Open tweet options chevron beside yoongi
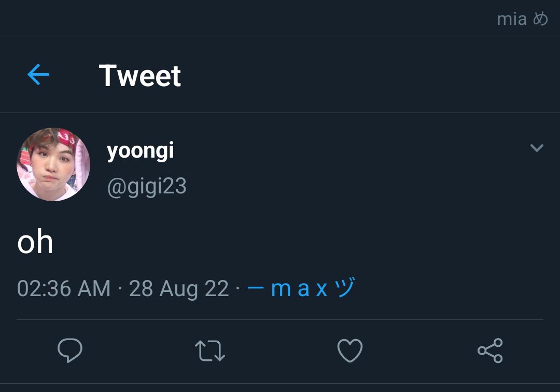The height and width of the screenshot is (392, 560). point(537,147)
